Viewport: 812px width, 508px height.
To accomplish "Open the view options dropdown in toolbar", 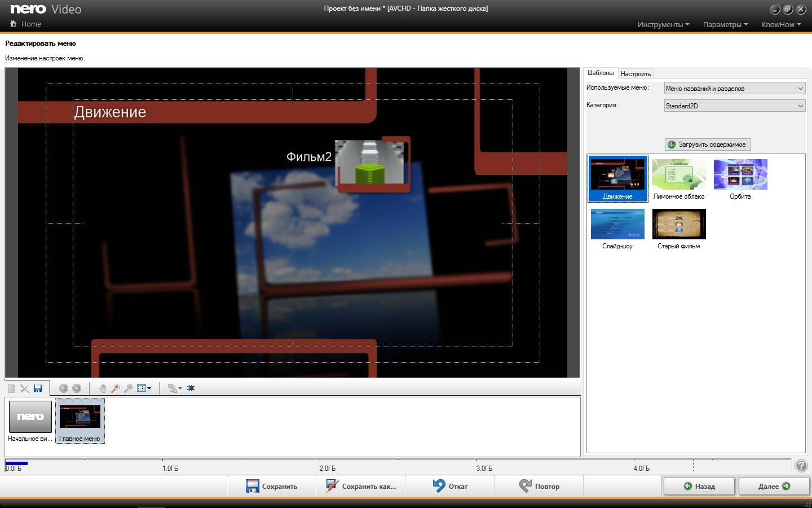I will [144, 388].
